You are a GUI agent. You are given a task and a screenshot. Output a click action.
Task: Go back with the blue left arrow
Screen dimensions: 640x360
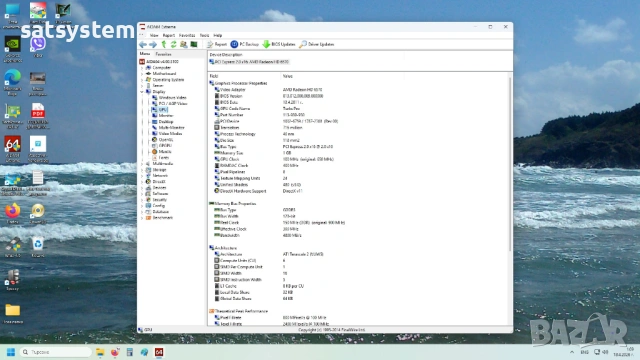coord(143,44)
